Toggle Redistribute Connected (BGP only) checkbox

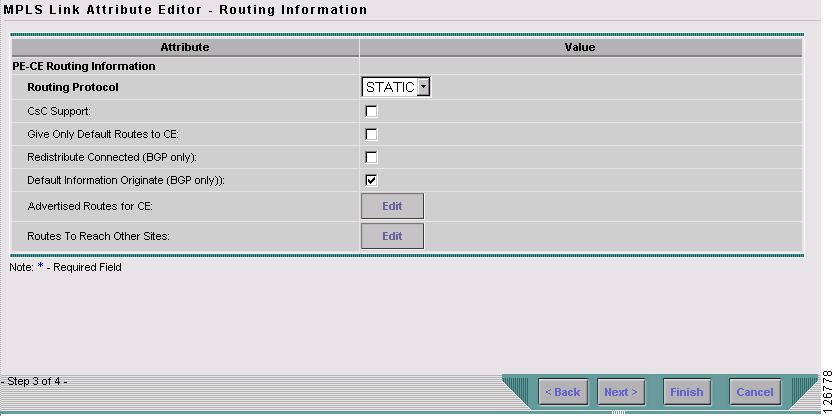click(x=371, y=157)
